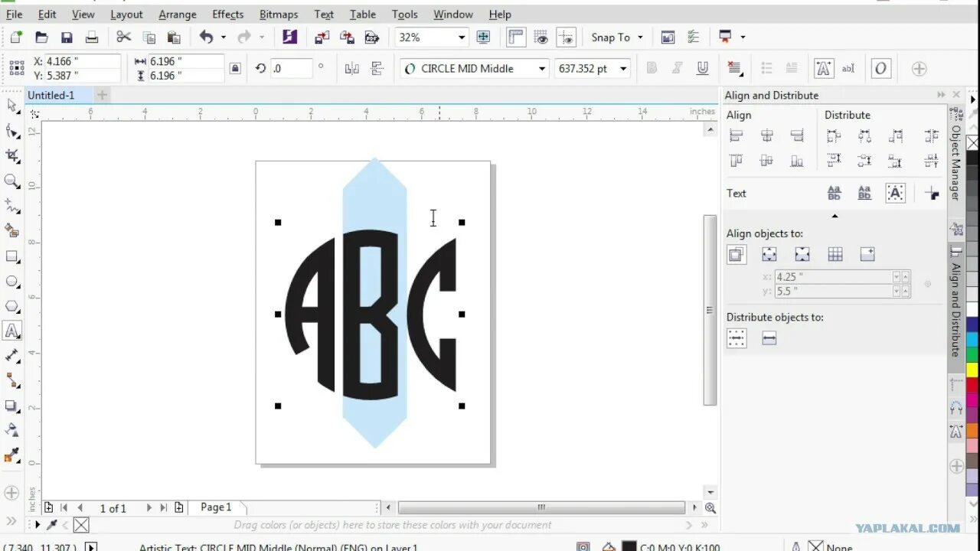Select the Pick tool in the toolbox
980x551 pixels.
[x=12, y=106]
